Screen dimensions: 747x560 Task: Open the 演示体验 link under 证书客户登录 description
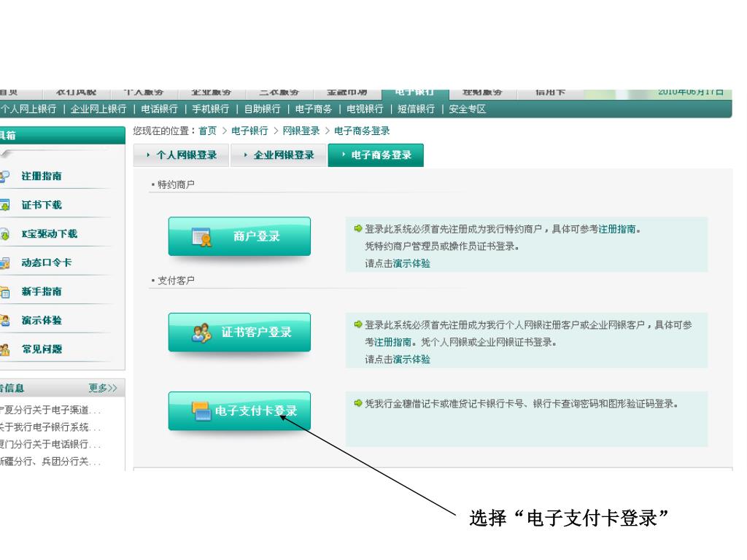pos(411,359)
